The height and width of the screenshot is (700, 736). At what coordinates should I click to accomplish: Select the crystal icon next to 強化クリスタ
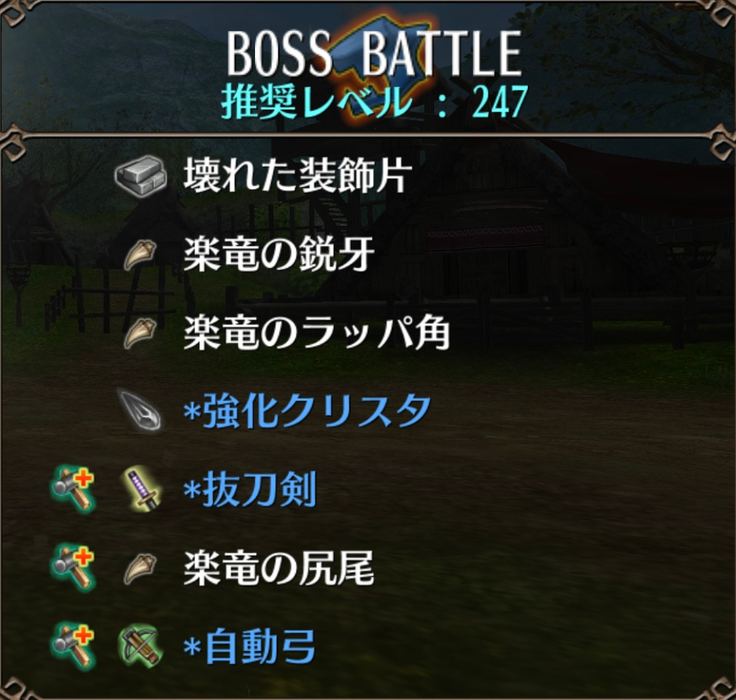tap(140, 410)
